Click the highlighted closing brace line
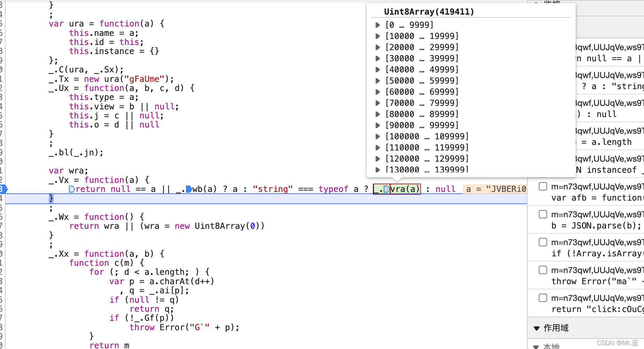 click(x=266, y=199)
